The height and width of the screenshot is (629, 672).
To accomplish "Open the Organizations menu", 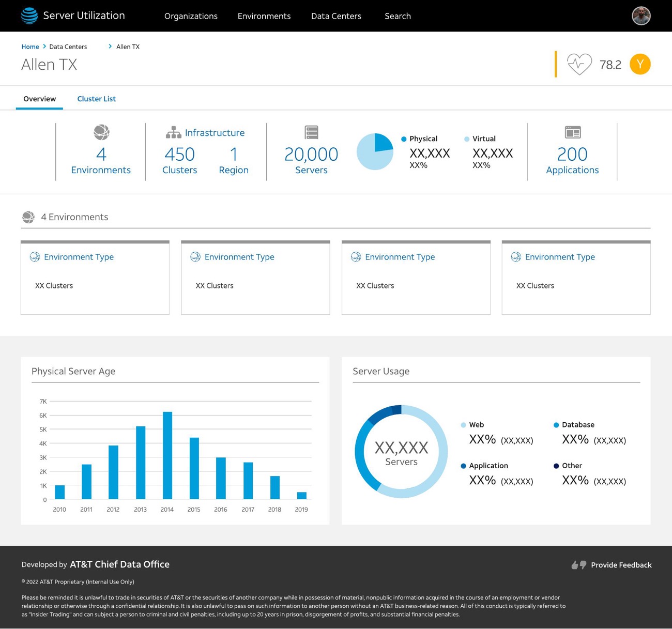I will coord(191,16).
